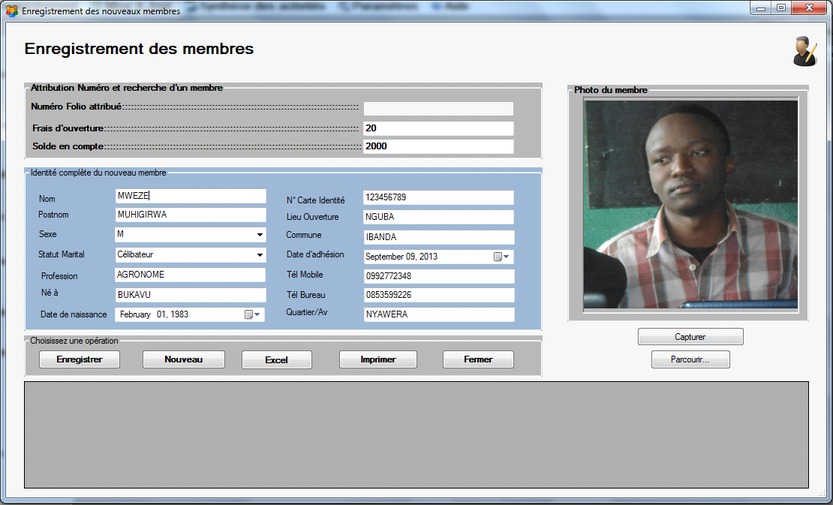The height and width of the screenshot is (505, 833).
Task: Click the Numéro Folio attribué field
Action: tap(438, 108)
